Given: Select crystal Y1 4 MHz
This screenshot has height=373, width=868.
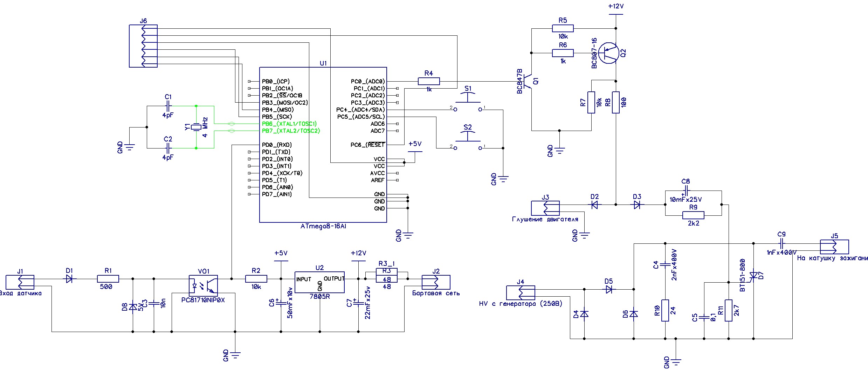Looking at the screenshot, I should pos(196,127).
